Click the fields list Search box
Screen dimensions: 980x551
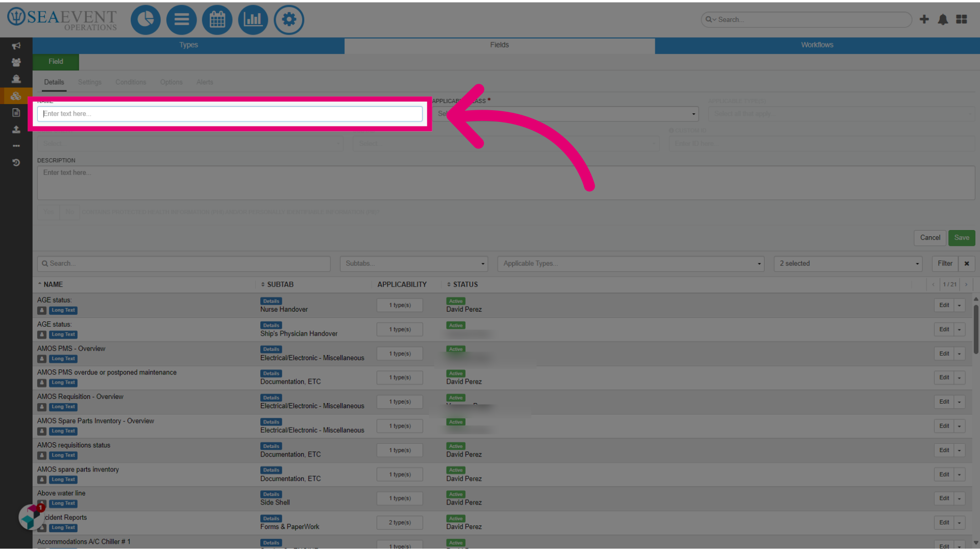point(184,264)
